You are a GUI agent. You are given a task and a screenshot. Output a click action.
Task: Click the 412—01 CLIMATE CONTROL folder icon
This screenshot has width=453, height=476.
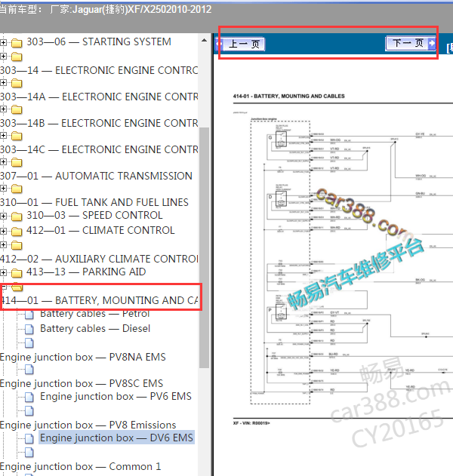pyautogui.click(x=17, y=232)
